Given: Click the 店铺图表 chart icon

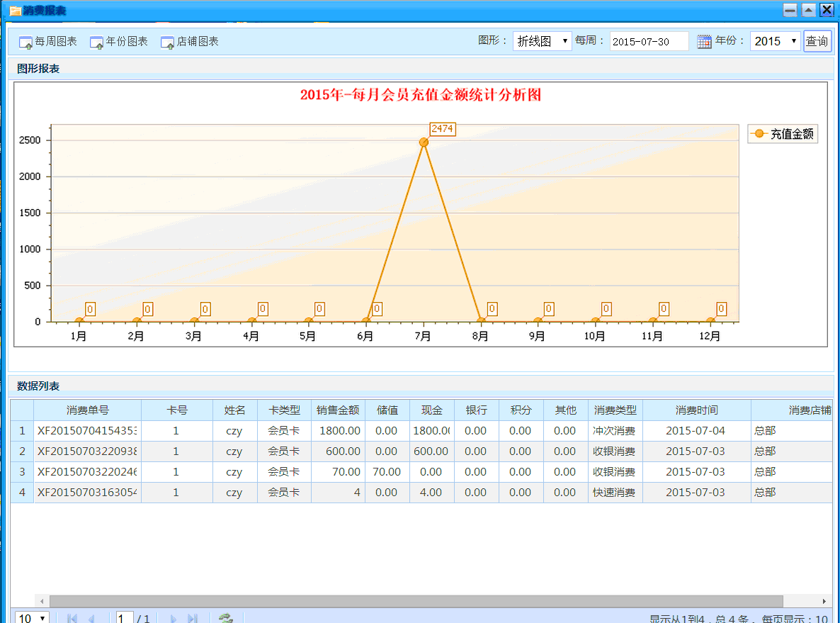Looking at the screenshot, I should point(167,43).
